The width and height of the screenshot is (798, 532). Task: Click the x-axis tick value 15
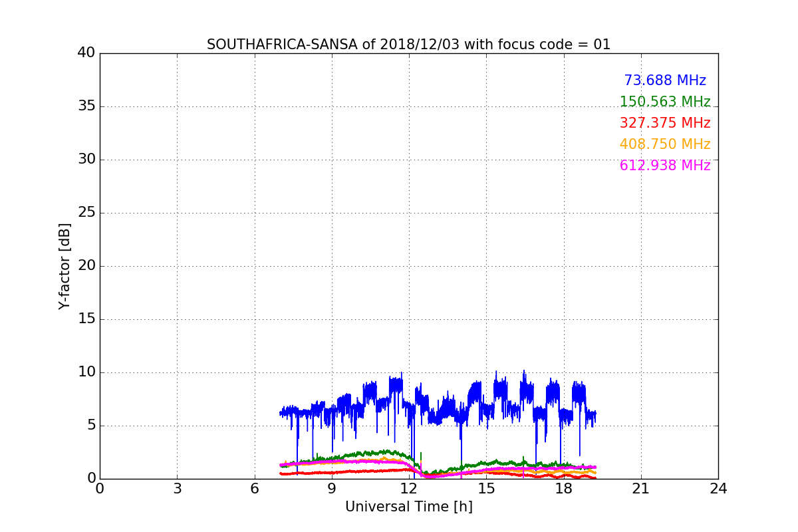click(486, 489)
